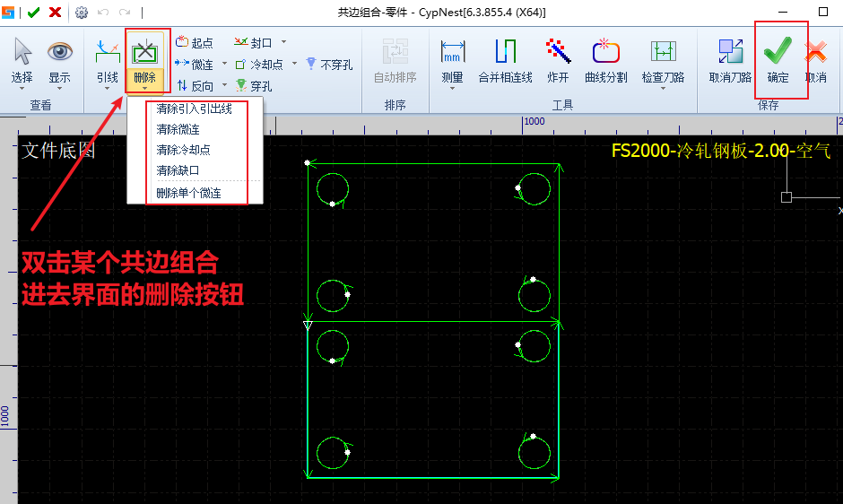Expand the 引线 dropdown arrow

point(108,89)
